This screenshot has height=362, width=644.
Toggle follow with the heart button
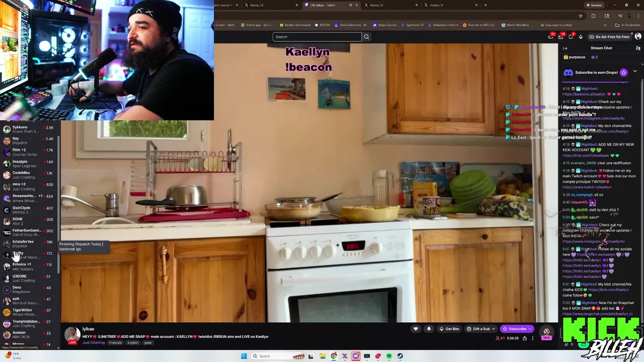pos(416,329)
